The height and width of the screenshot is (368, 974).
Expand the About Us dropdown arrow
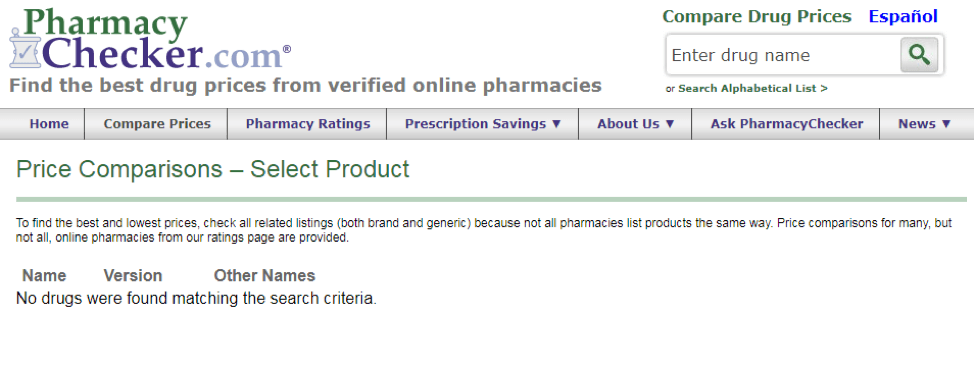pyautogui.click(x=670, y=124)
